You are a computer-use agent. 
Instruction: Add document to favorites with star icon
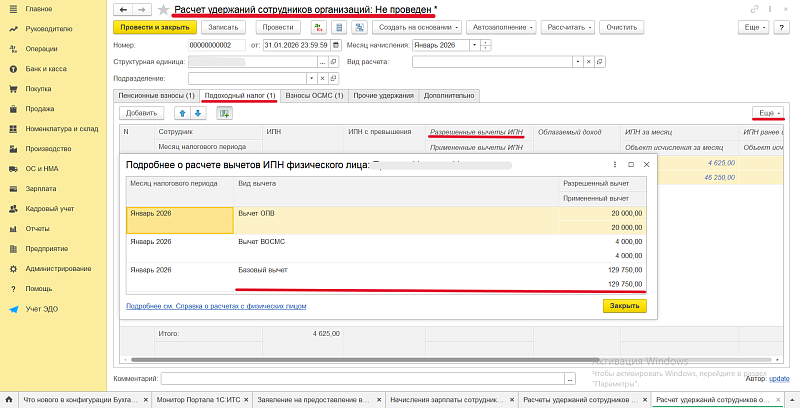tap(163, 9)
